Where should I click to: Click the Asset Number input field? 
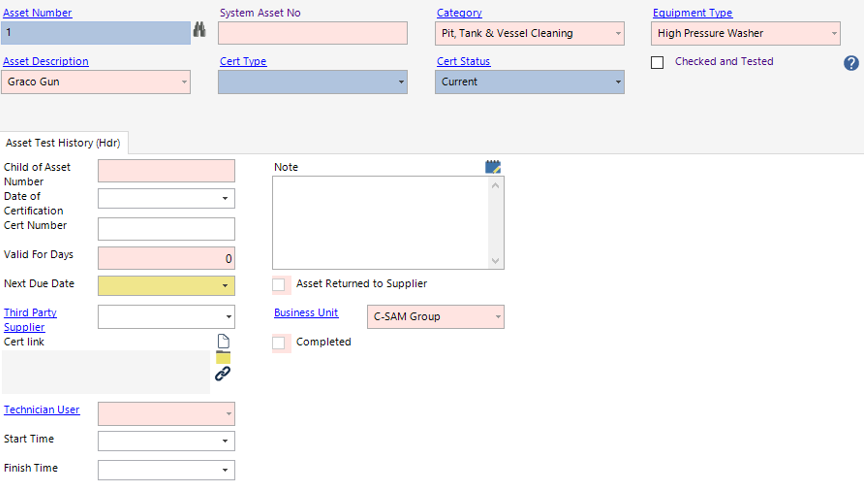[96, 33]
